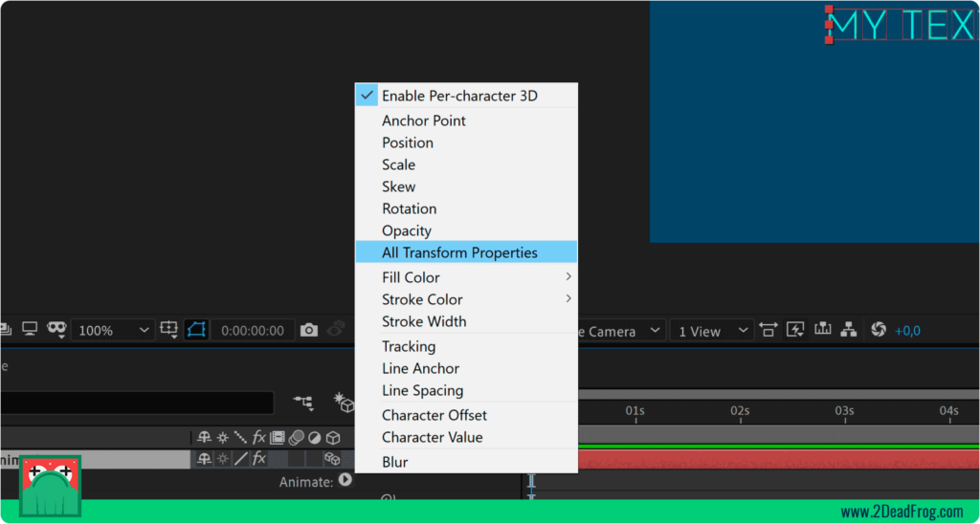This screenshot has width=980, height=524.
Task: Toggle the layer's per-character 3D cubes switch
Action: (332, 460)
